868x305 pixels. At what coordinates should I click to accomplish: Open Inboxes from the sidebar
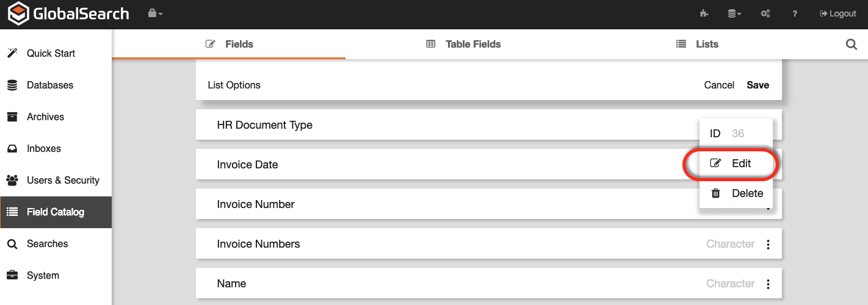point(43,149)
